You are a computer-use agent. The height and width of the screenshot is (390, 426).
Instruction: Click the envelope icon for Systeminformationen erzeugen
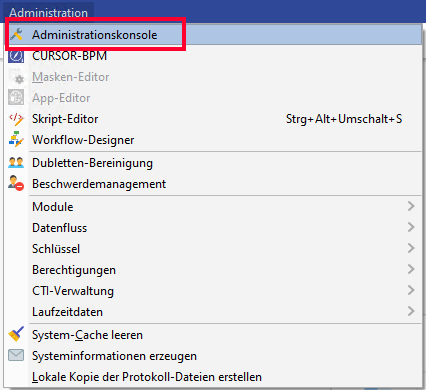pyautogui.click(x=16, y=355)
